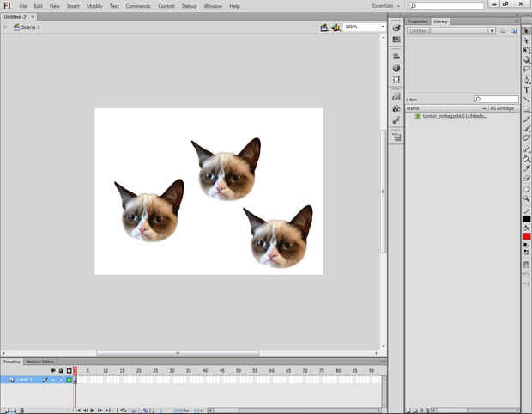Toggle lock all layers padlock icon
This screenshot has width=532, height=414.
coord(61,370)
